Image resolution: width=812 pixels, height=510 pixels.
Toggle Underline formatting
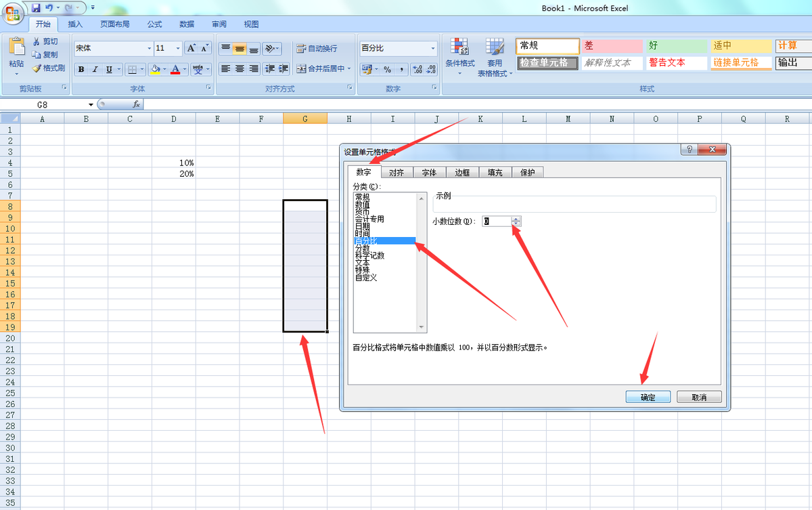tap(109, 69)
